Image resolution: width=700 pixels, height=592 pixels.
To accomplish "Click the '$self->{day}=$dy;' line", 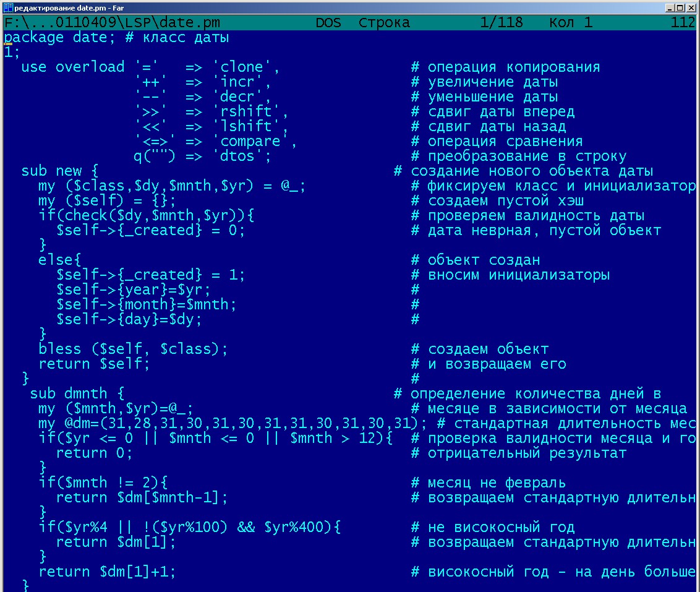I will click(129, 319).
